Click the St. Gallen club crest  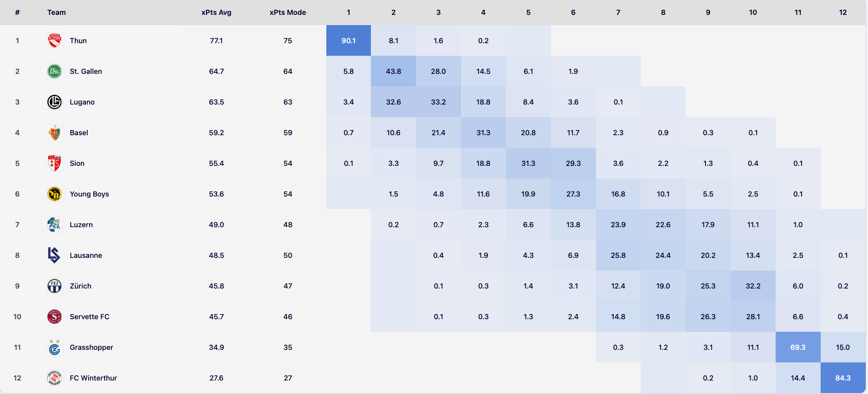[55, 71]
